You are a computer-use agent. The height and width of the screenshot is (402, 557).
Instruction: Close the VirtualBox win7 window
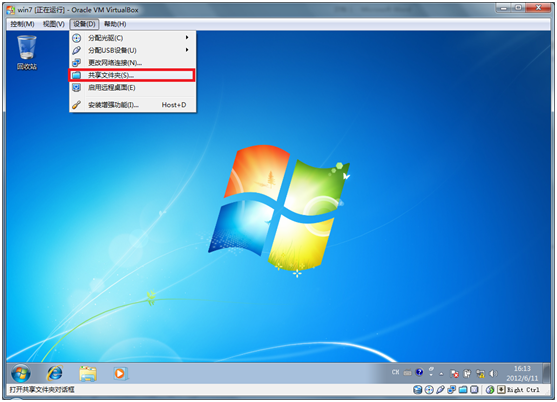point(538,8)
